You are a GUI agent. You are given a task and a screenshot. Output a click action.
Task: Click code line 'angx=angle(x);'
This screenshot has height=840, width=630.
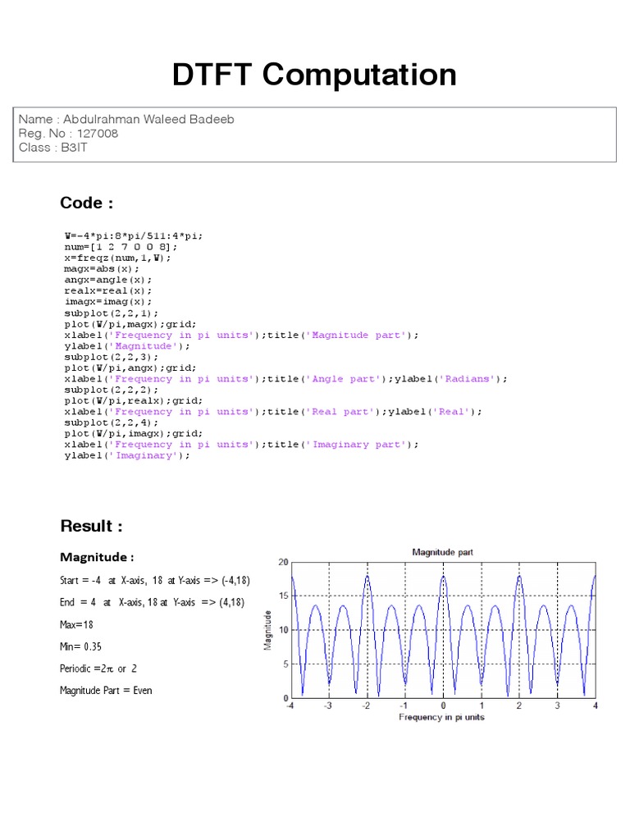(x=107, y=280)
